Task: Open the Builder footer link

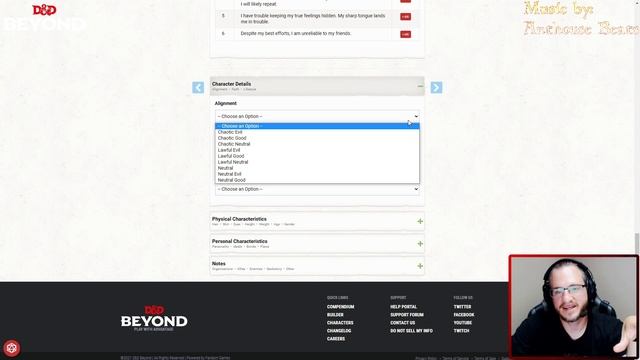Action: coord(335,315)
